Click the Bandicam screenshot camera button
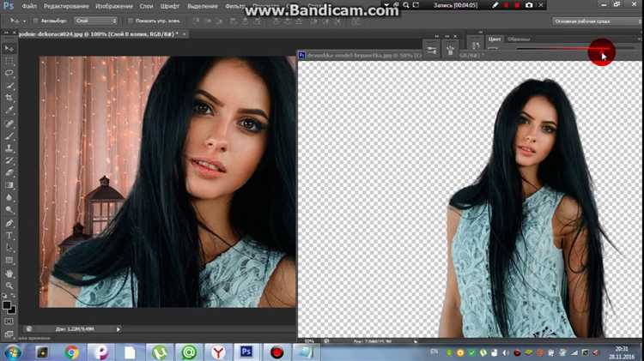This screenshot has height=361, width=644. tap(529, 5)
